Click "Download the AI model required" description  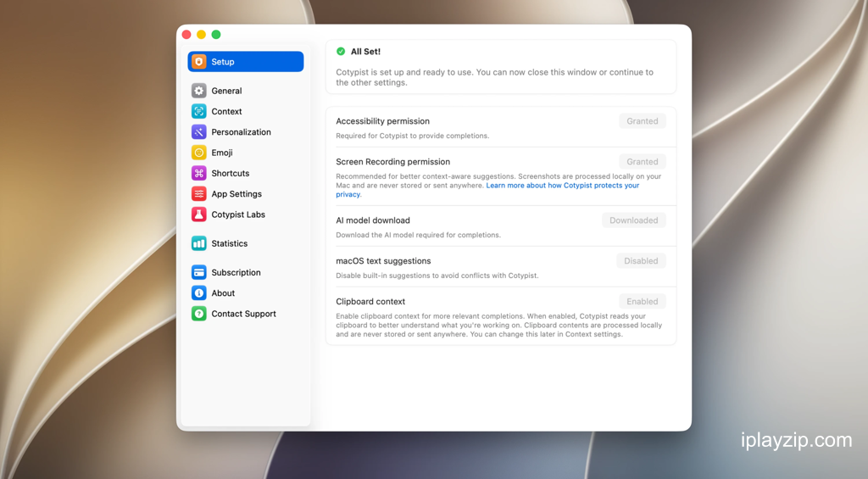pyautogui.click(x=419, y=235)
